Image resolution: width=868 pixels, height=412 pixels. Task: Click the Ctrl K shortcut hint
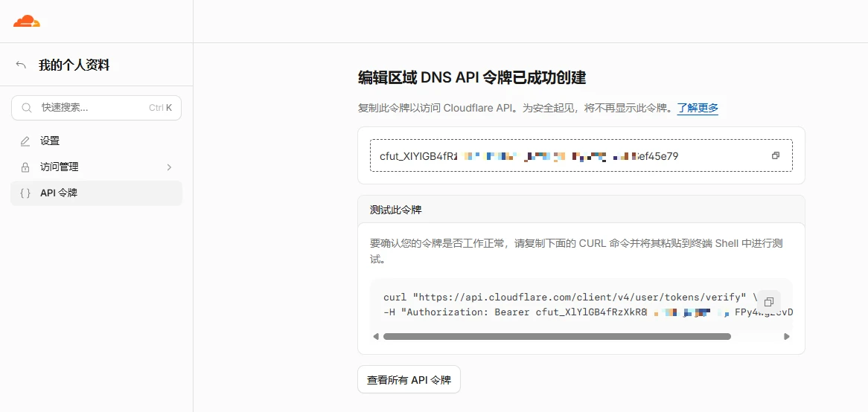coord(161,108)
